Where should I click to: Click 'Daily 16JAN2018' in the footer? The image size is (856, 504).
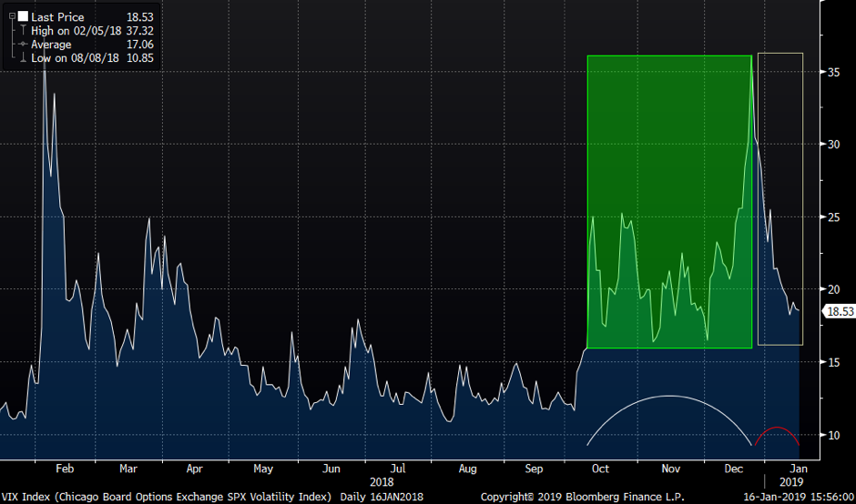coord(382,497)
